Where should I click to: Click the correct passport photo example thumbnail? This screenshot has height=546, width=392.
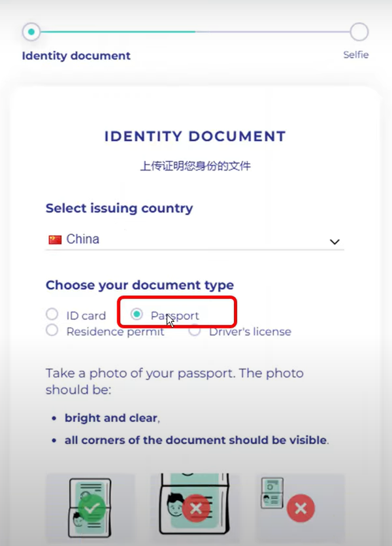[x=90, y=508]
